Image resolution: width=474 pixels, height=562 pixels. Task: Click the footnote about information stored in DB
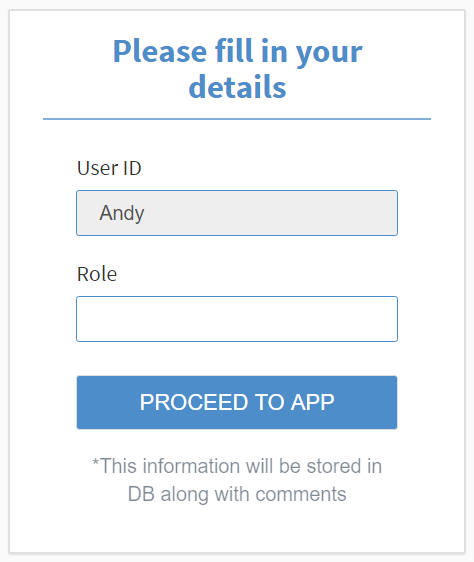click(237, 480)
